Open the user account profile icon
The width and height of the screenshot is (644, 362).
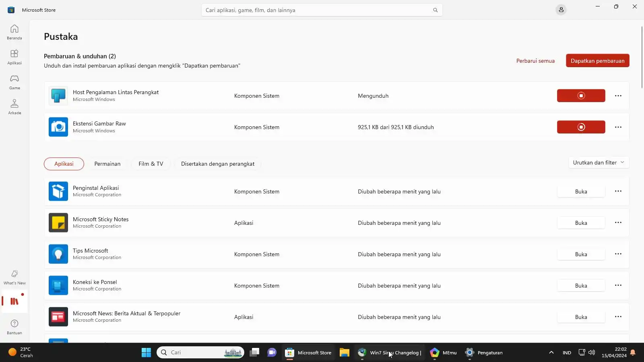tap(561, 10)
